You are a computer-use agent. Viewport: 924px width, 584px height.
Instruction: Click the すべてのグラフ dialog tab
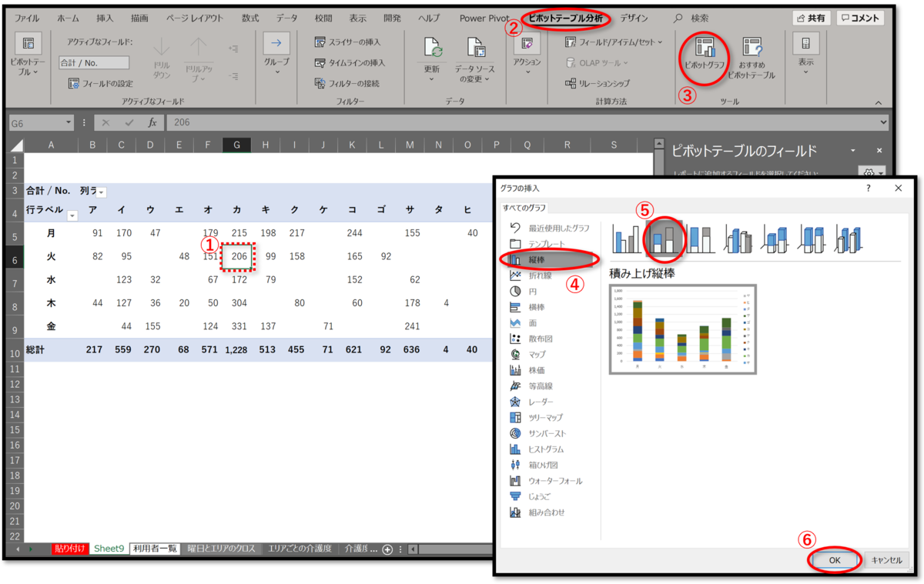click(x=524, y=206)
